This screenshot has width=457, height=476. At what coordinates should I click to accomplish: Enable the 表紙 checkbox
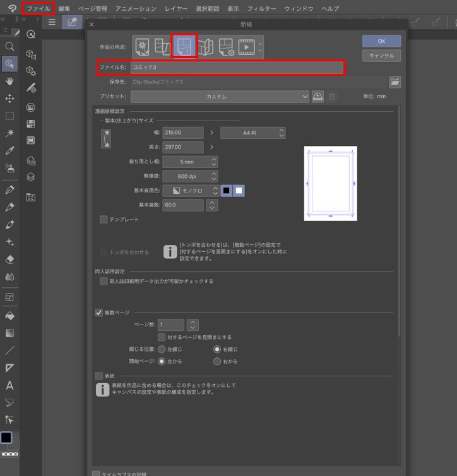(99, 376)
